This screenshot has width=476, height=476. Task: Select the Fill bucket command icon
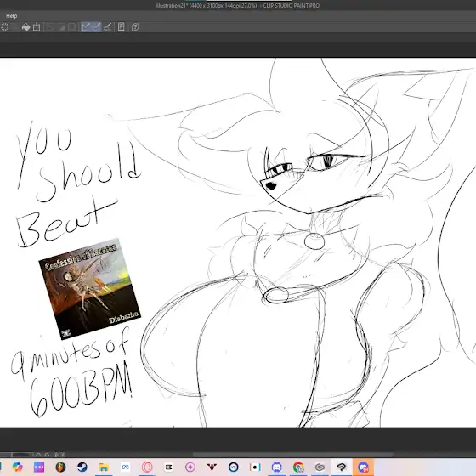[x=25, y=27]
